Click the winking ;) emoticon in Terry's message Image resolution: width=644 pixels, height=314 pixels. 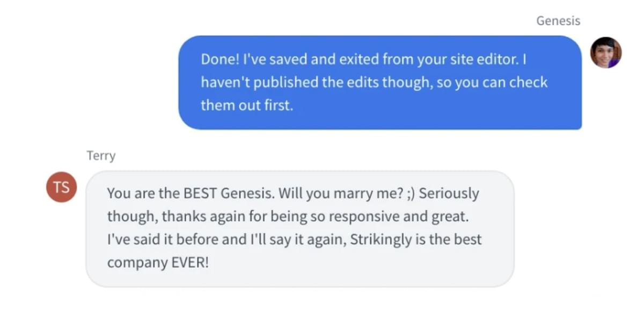[x=410, y=193]
